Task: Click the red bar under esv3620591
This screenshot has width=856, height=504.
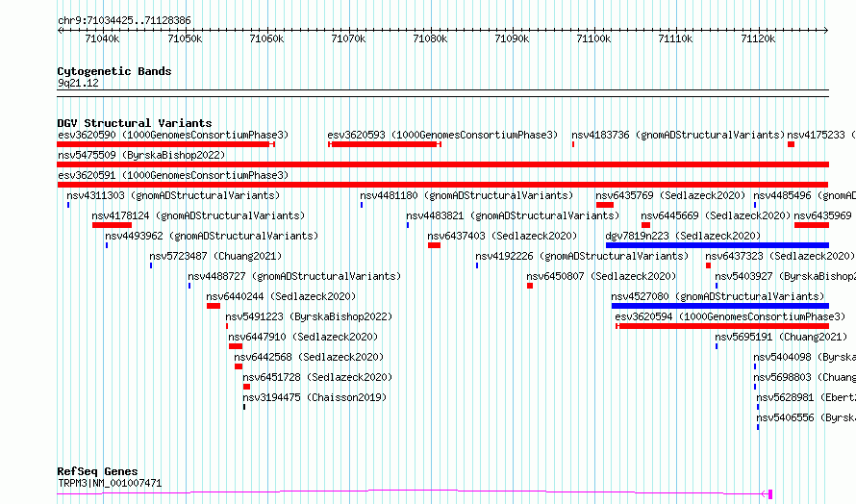Action: 442,185
